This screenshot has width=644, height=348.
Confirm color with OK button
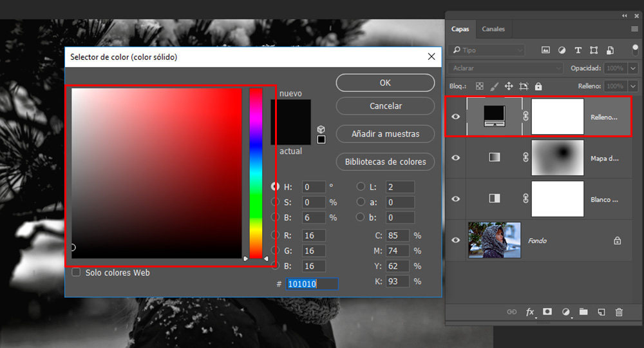click(385, 82)
